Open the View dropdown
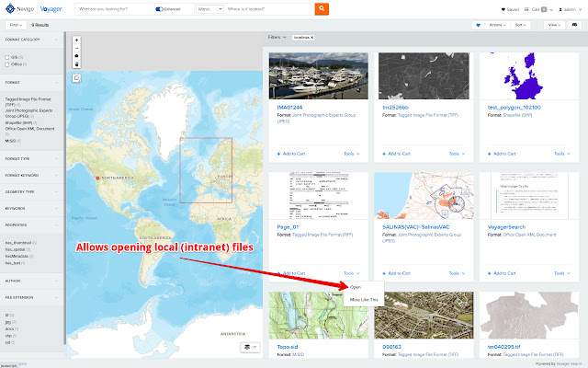588x368 pixels. [x=554, y=25]
